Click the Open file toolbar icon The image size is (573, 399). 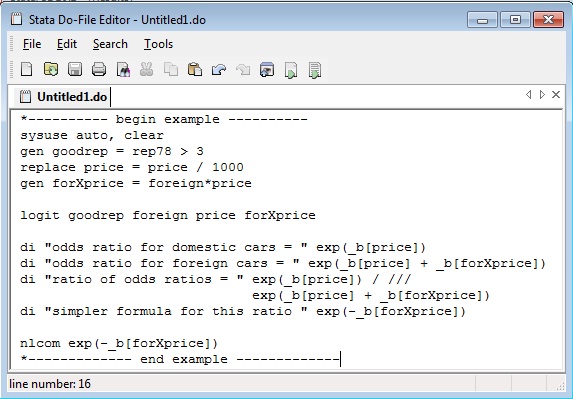[51, 69]
